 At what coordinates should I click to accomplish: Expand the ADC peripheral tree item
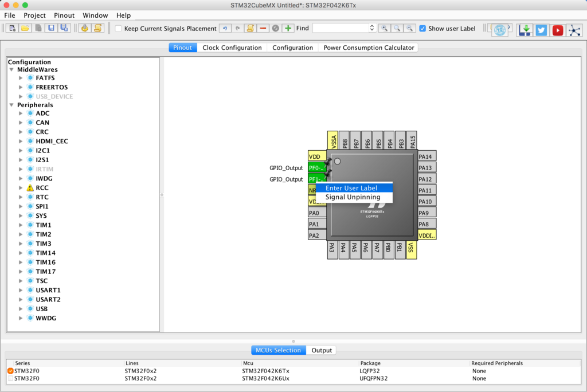coord(22,113)
